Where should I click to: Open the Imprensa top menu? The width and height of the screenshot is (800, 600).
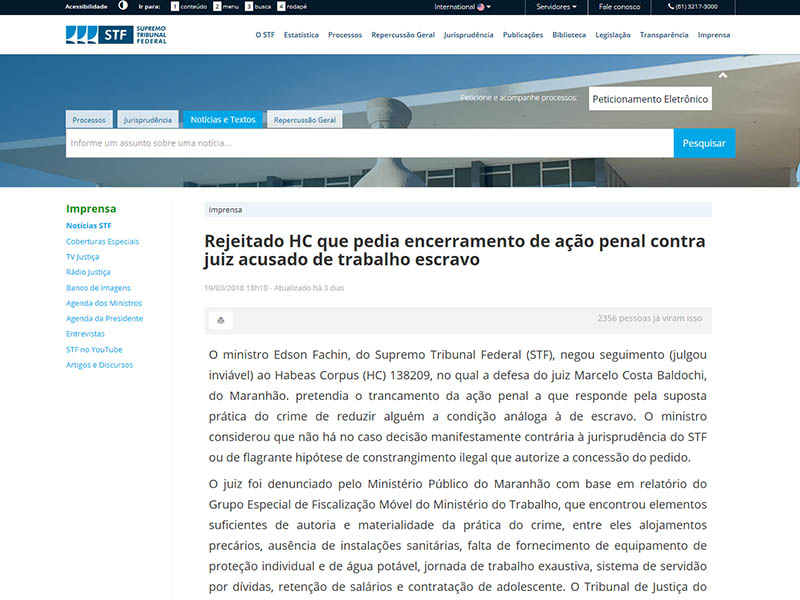[x=714, y=35]
